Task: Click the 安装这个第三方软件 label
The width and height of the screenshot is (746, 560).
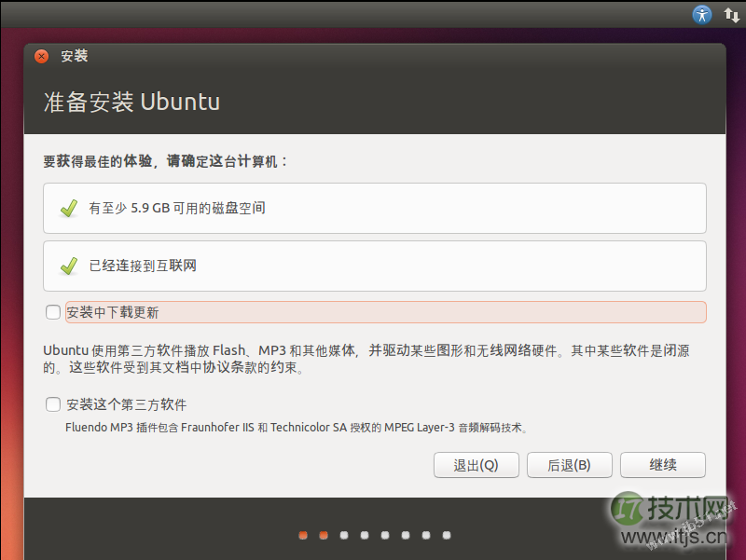Action: [x=127, y=404]
